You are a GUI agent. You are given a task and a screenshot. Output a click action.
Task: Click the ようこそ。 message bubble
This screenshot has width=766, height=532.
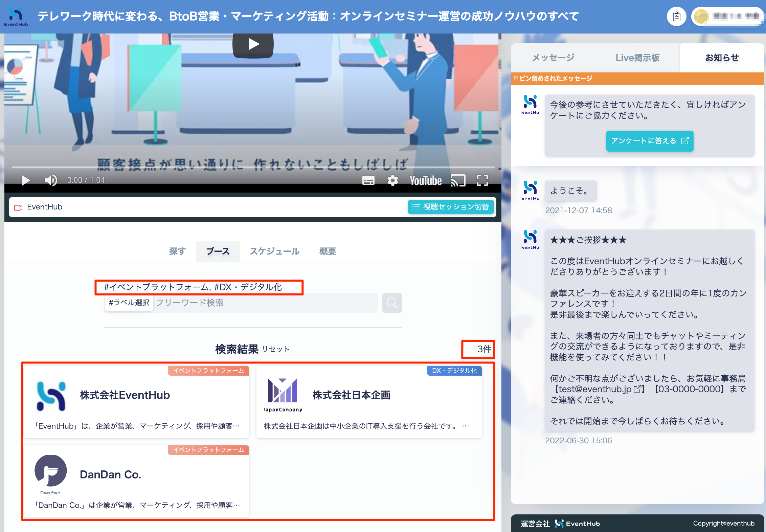570,191
